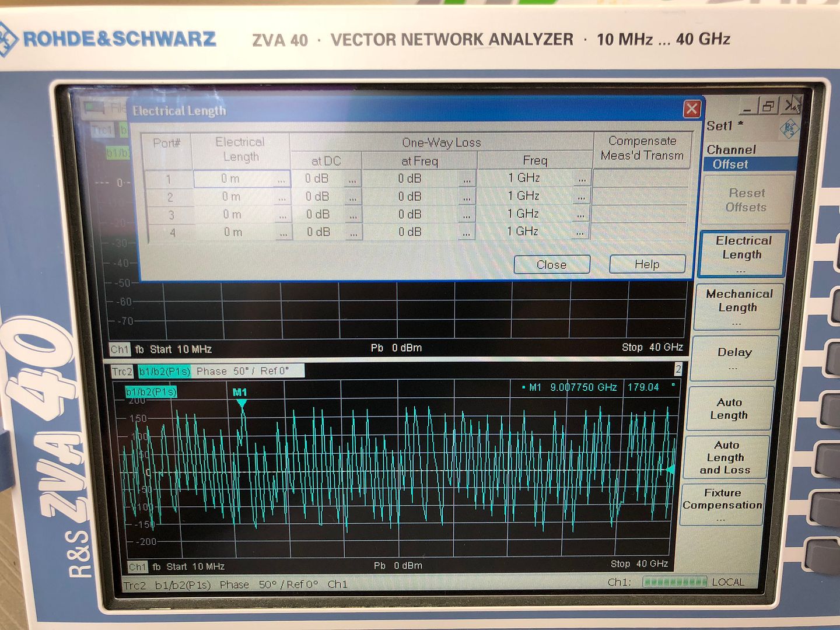Open editor button for Port 1 loss at Freq
The width and height of the screenshot is (840, 630).
point(467,179)
